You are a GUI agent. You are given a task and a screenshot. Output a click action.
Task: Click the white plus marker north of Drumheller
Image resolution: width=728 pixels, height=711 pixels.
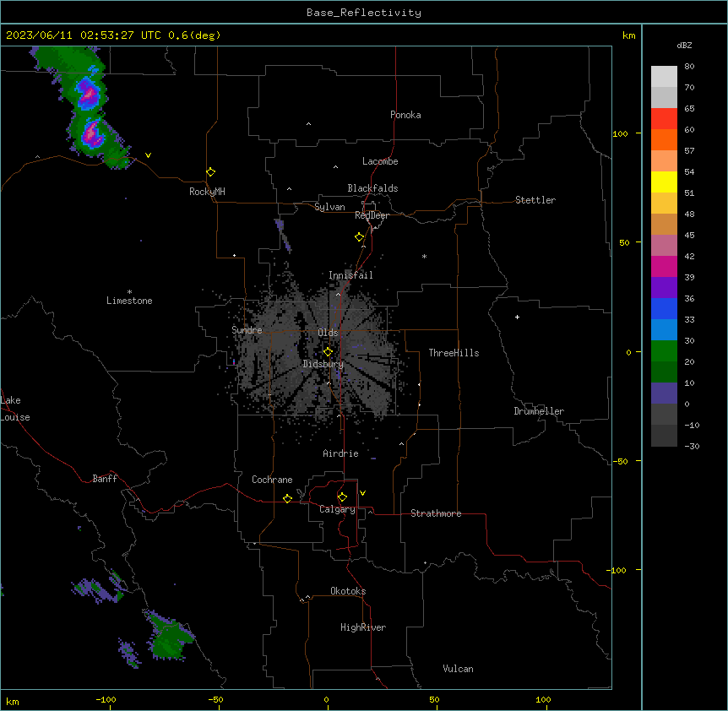click(517, 317)
